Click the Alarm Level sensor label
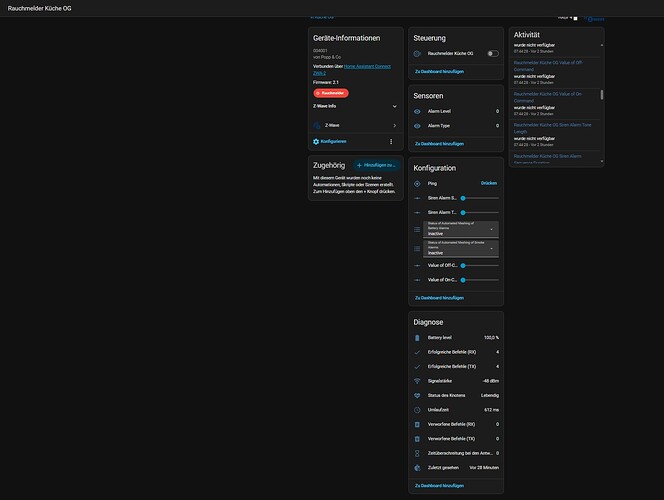The image size is (664, 500). [439, 111]
